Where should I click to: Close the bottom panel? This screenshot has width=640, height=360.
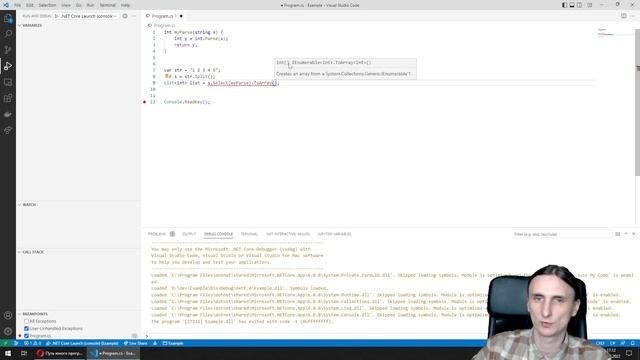[634, 234]
